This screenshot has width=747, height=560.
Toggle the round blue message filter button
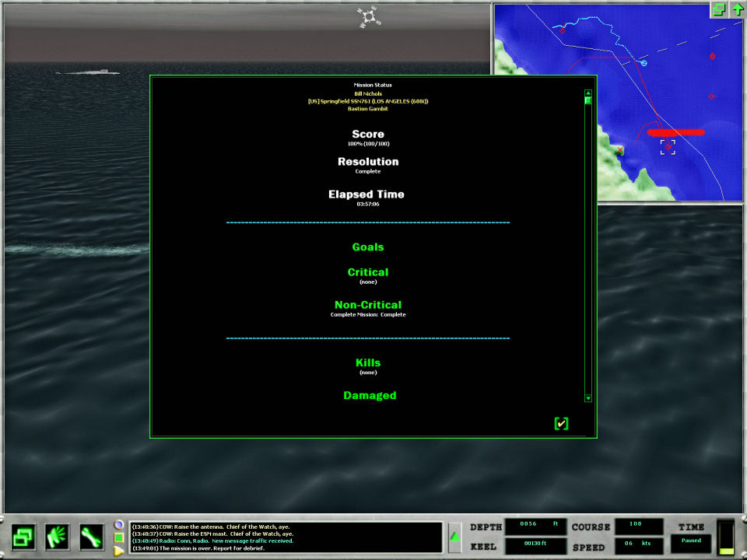pyautogui.click(x=119, y=524)
